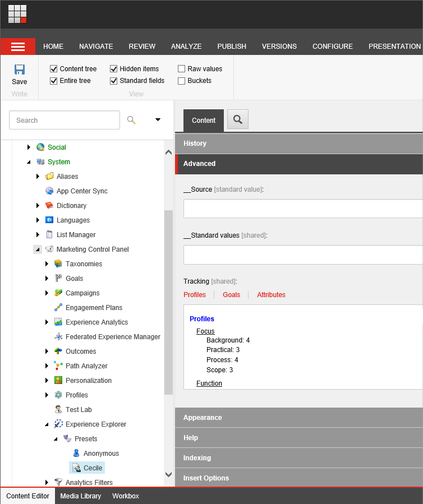Uncheck the Content tree checkbox

coord(54,69)
